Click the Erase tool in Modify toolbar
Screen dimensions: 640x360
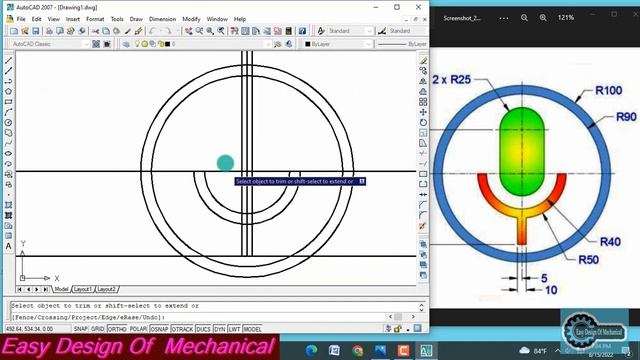(423, 60)
